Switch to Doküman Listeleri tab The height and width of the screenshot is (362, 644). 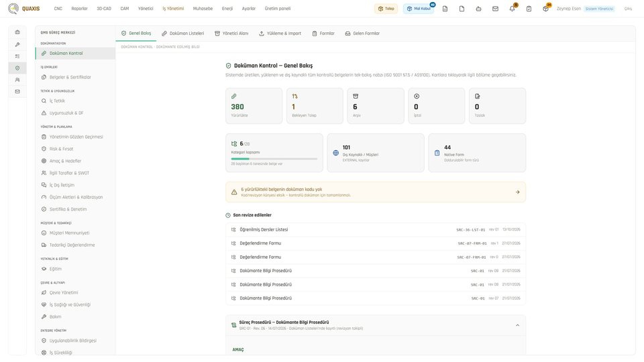pyautogui.click(x=182, y=34)
